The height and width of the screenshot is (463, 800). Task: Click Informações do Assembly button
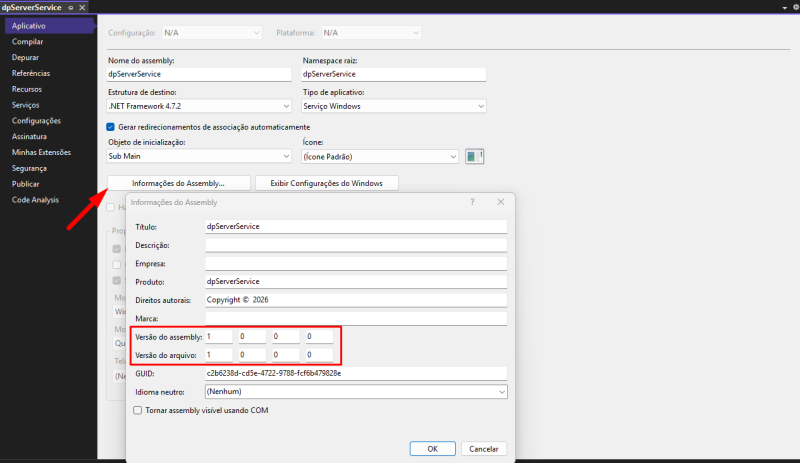click(x=179, y=183)
